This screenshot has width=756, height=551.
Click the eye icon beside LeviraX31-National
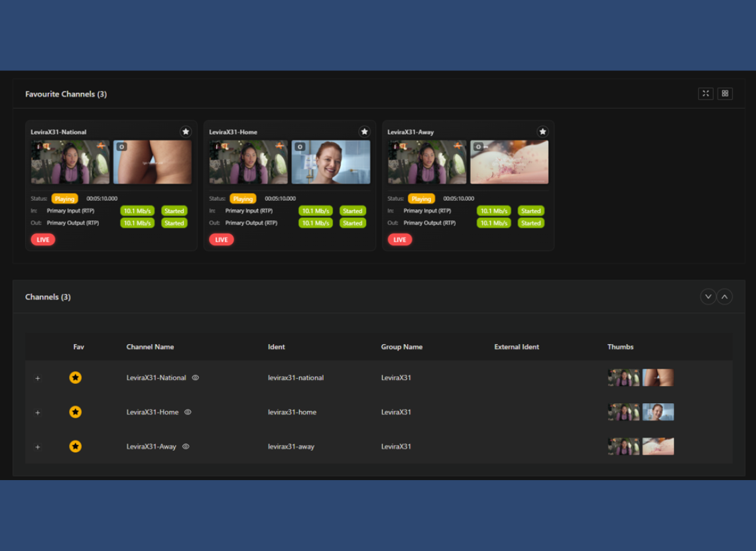pyautogui.click(x=196, y=378)
